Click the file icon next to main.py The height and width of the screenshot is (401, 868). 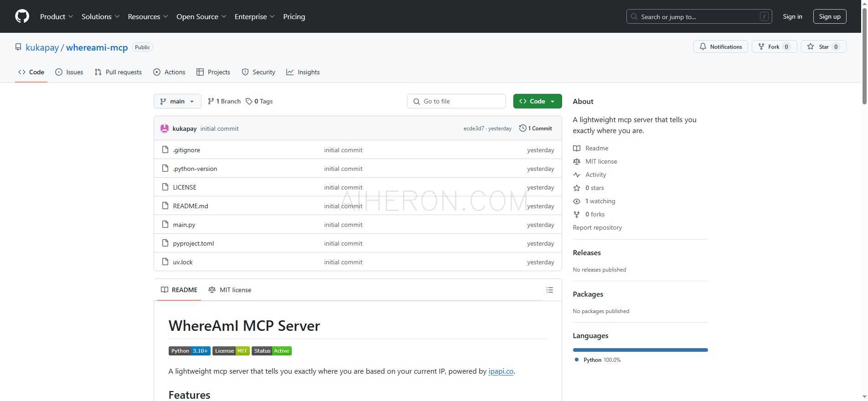coord(165,225)
